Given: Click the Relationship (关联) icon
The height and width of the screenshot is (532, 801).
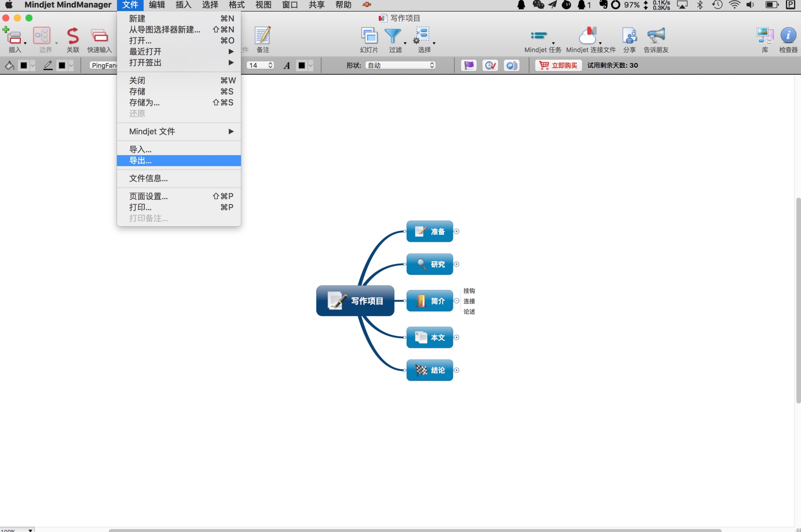Looking at the screenshot, I should pyautogui.click(x=73, y=37).
